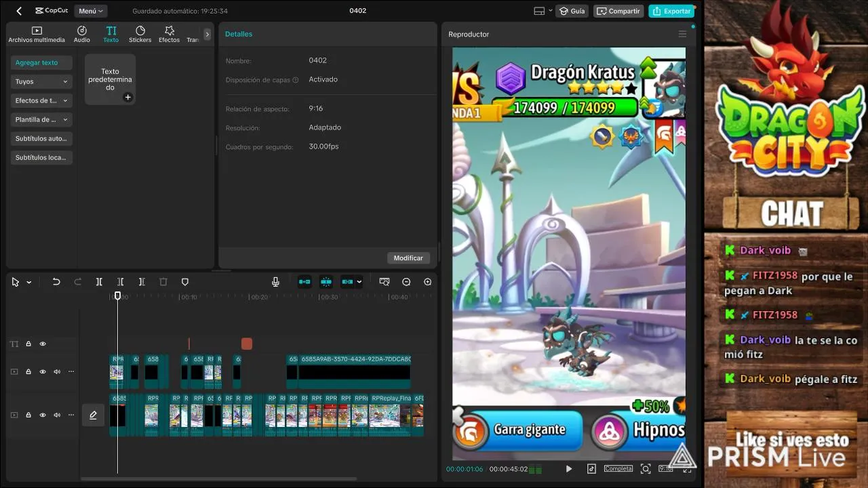Click the timeline horizontal scrollbar
This screenshot has height=488, width=868.
click(219, 479)
